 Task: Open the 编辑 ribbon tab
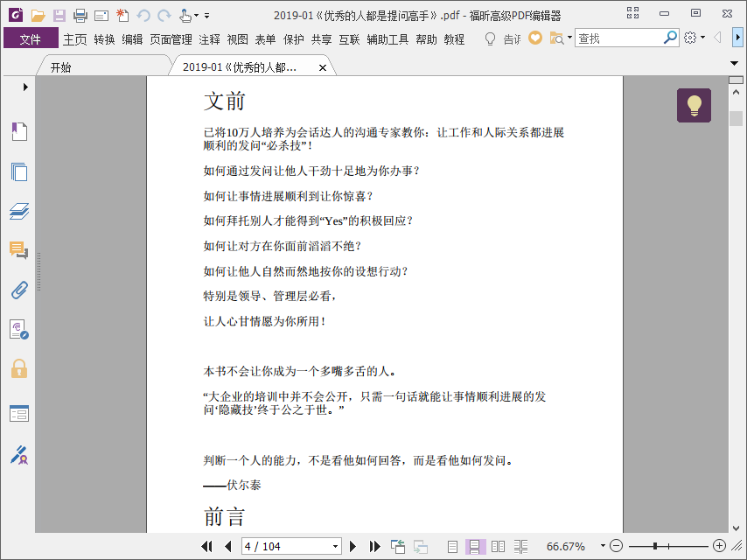132,39
